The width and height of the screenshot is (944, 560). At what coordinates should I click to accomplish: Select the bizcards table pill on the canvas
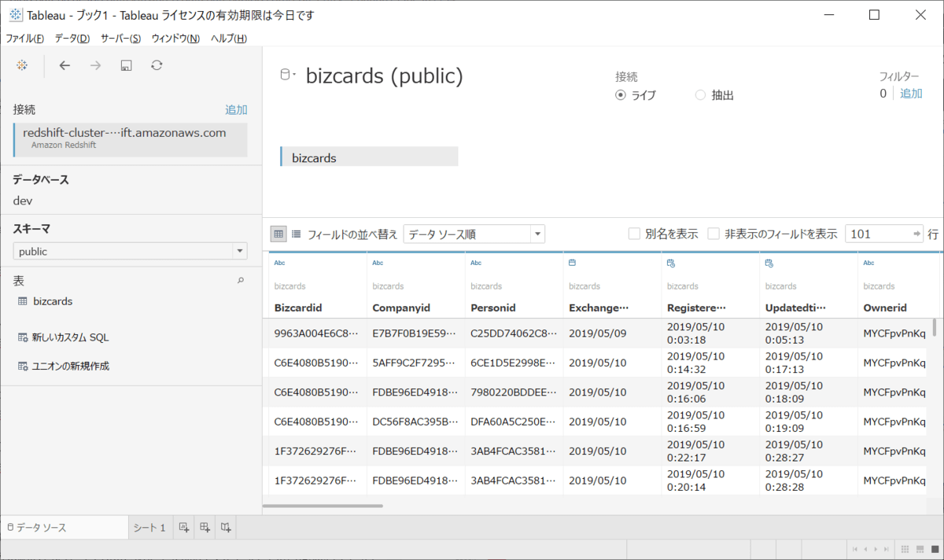369,157
